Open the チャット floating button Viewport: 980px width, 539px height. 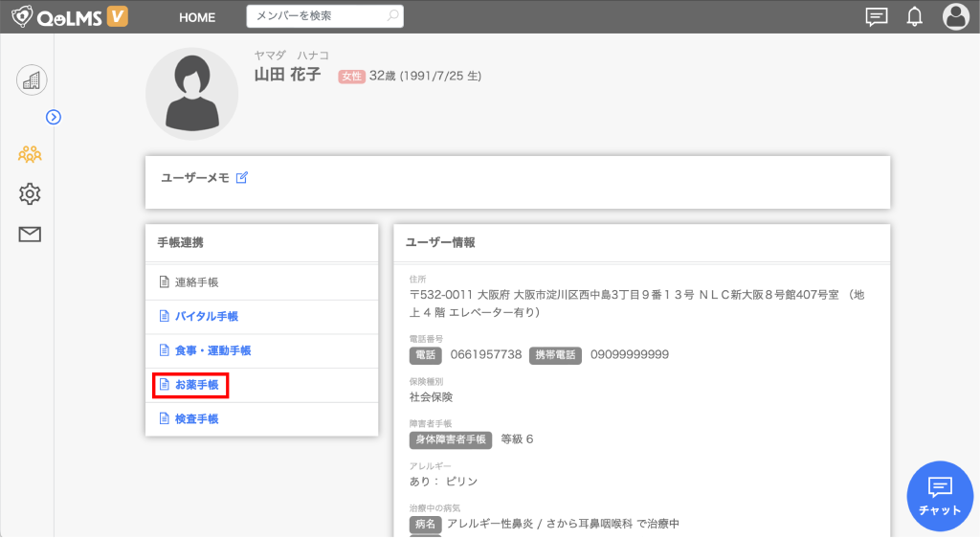(x=940, y=496)
